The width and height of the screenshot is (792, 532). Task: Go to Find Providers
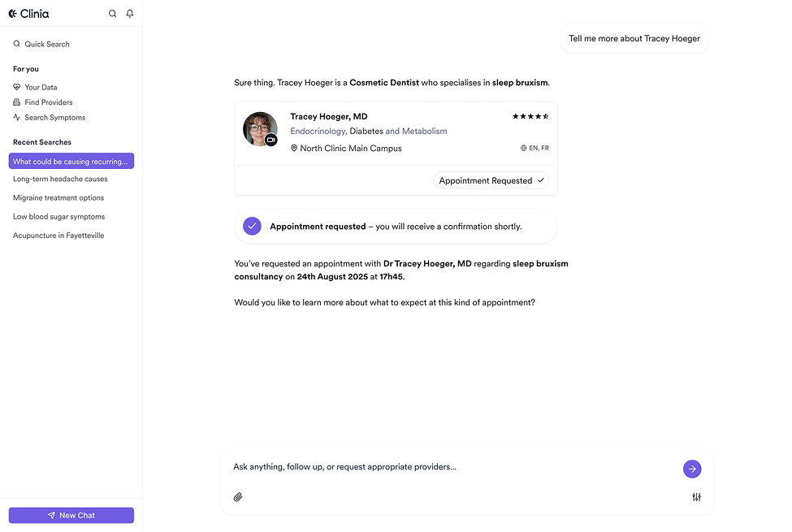pyautogui.click(x=48, y=102)
